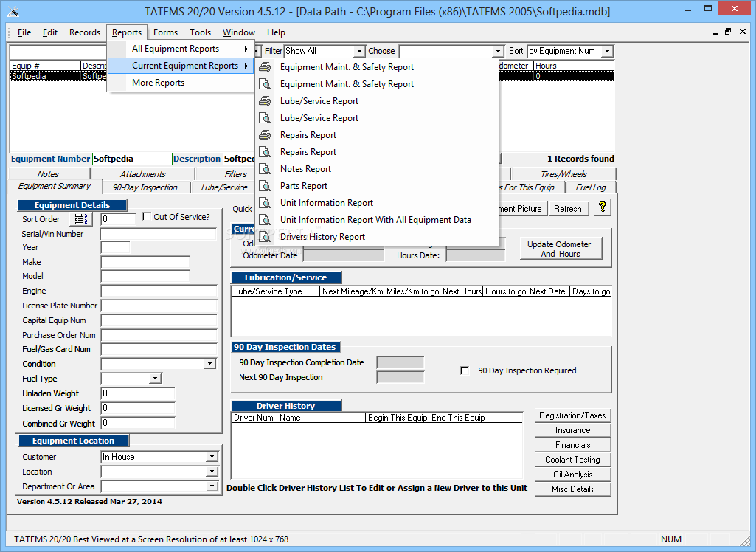Open the Sort by Equipment Num dropdown
Viewport: 756px width, 552px height.
pos(608,51)
